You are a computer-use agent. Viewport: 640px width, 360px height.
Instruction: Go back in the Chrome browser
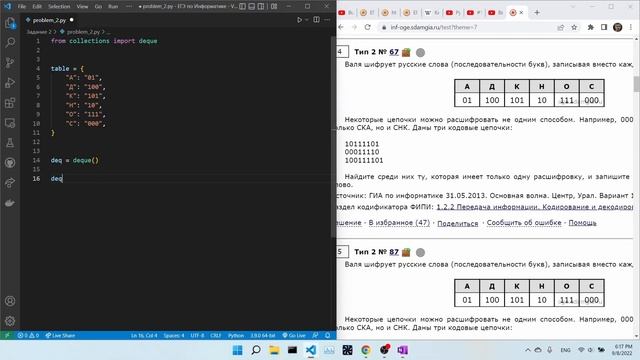click(x=341, y=27)
